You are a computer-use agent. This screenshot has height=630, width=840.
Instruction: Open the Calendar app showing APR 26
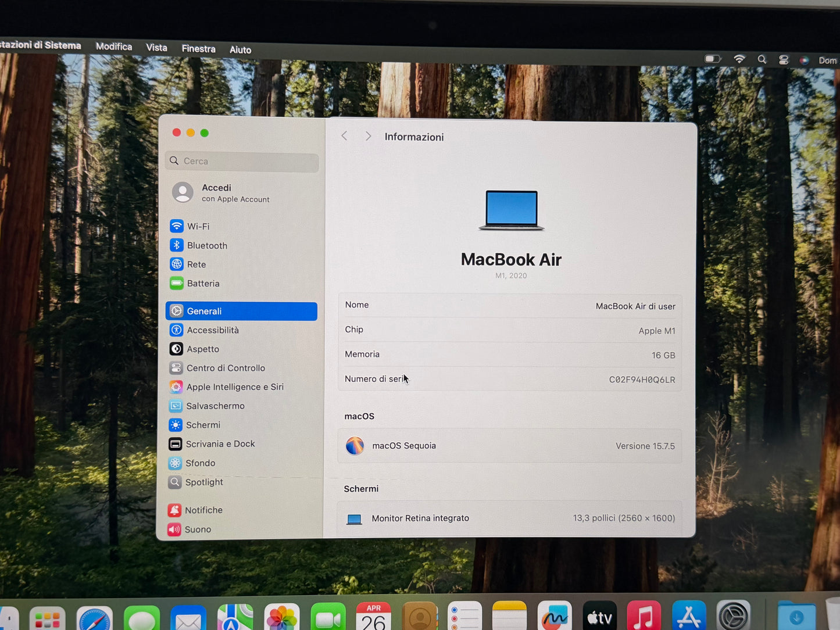coord(374,618)
